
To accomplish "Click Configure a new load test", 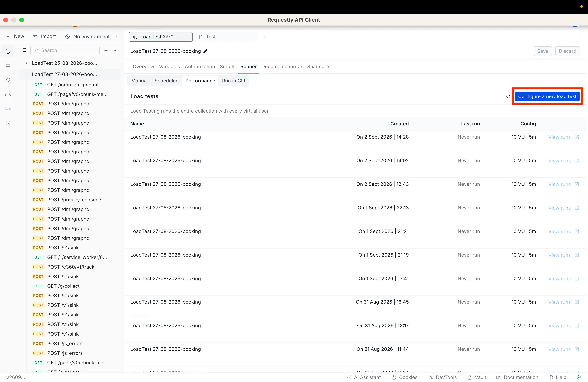I will (x=547, y=96).
